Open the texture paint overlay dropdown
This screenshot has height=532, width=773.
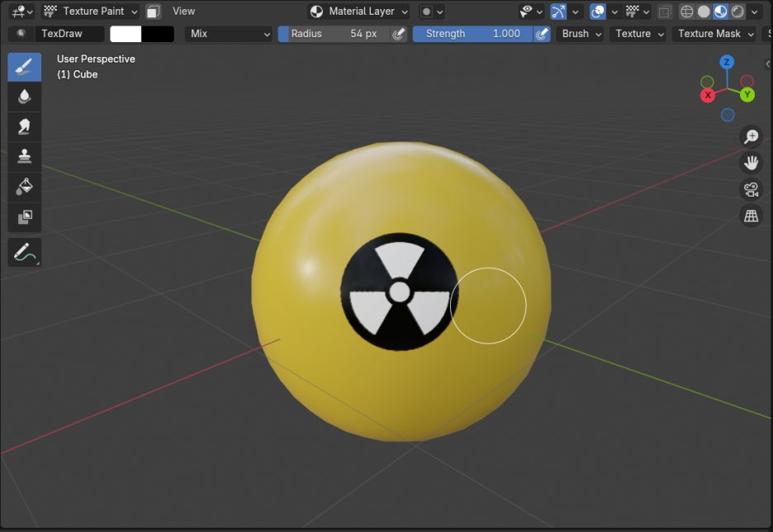coord(638,12)
